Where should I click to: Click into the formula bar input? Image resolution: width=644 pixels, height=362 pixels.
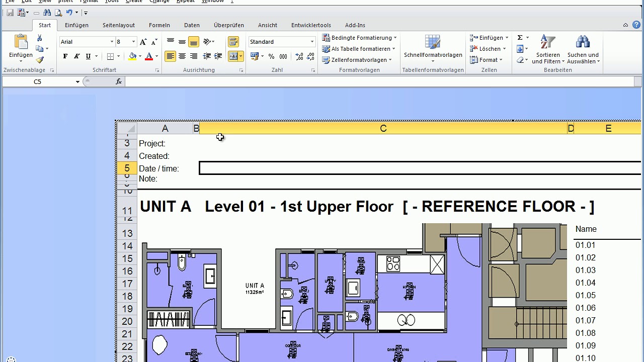(380, 81)
